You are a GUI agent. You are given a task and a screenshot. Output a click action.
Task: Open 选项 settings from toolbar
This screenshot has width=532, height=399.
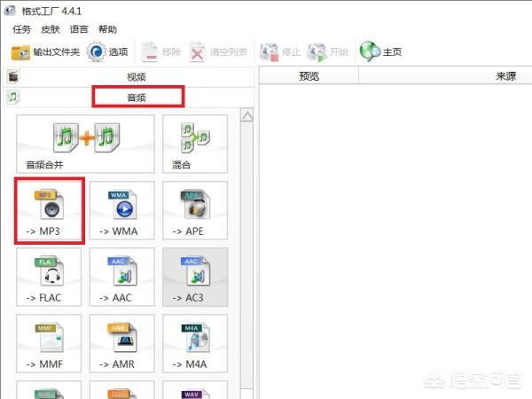(x=108, y=52)
